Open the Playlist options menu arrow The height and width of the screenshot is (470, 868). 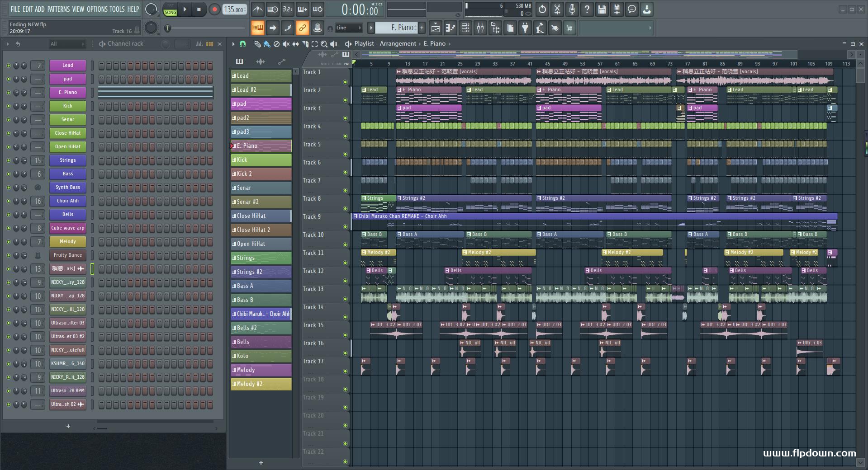pos(233,44)
